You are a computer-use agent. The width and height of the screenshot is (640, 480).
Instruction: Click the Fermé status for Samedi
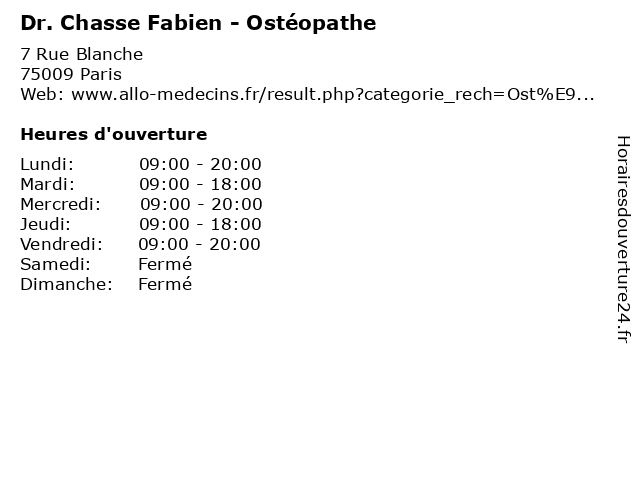click(165, 264)
